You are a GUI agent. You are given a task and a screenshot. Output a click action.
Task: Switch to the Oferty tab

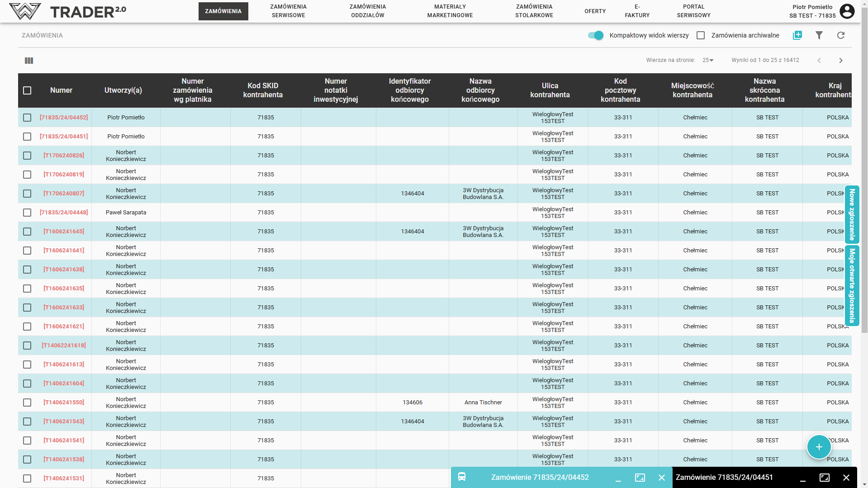click(x=595, y=11)
